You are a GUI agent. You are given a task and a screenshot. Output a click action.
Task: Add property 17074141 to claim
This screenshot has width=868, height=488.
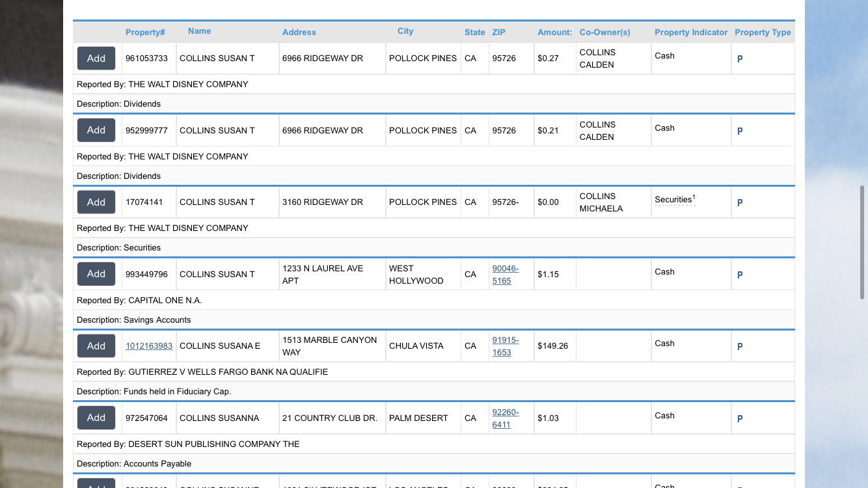coord(96,202)
